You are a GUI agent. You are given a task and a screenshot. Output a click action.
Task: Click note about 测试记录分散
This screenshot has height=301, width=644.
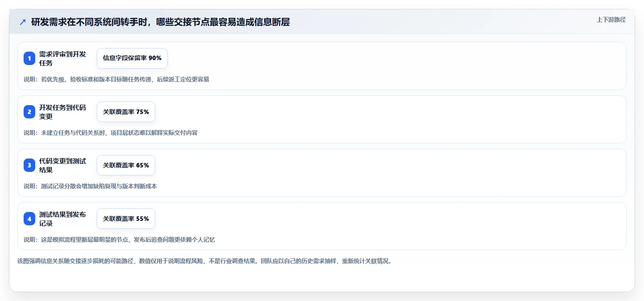(x=90, y=186)
